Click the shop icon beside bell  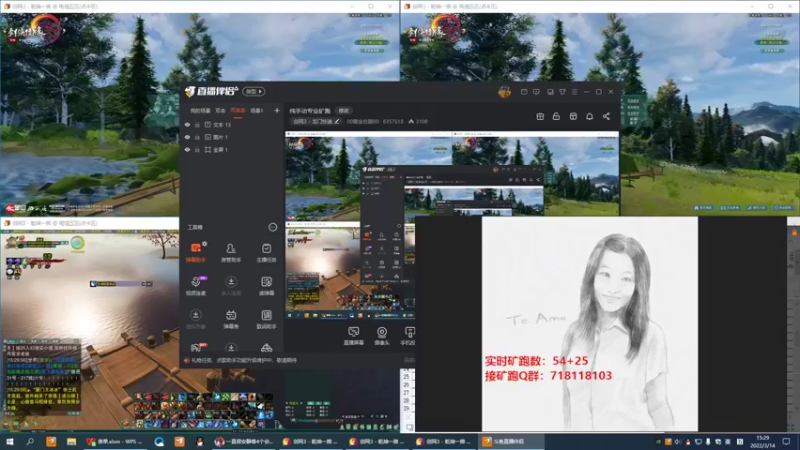pos(573,116)
